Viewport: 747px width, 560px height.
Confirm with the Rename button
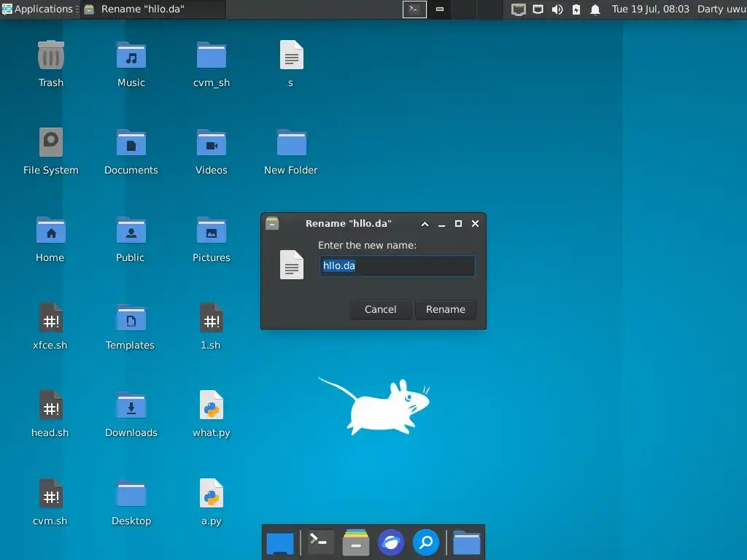pyautogui.click(x=446, y=309)
